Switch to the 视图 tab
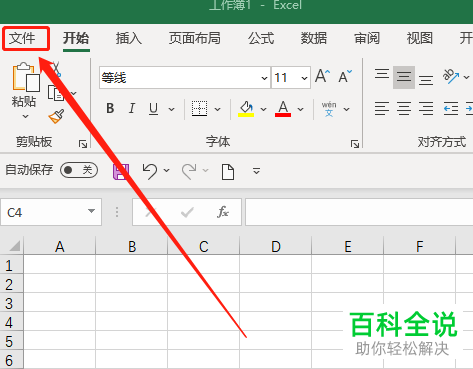The height and width of the screenshot is (369, 473). pyautogui.click(x=420, y=38)
